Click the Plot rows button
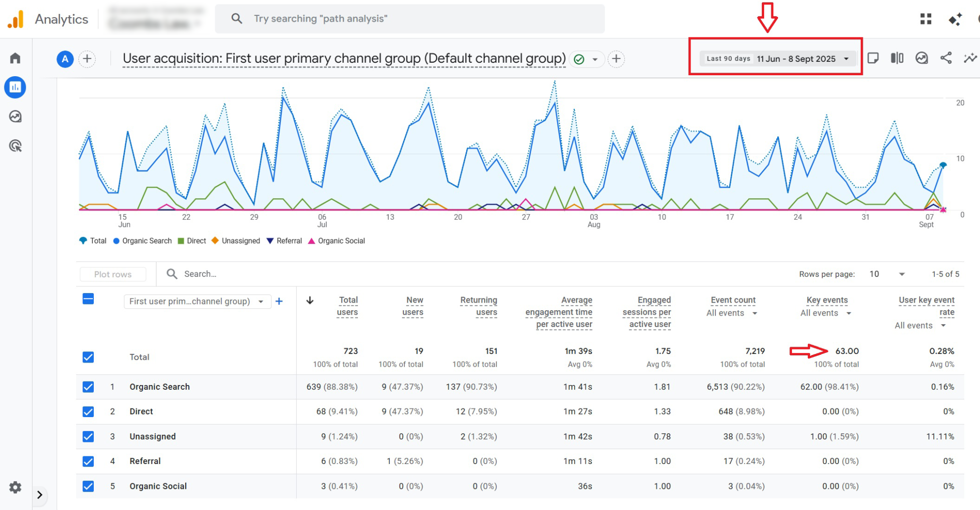 [113, 274]
